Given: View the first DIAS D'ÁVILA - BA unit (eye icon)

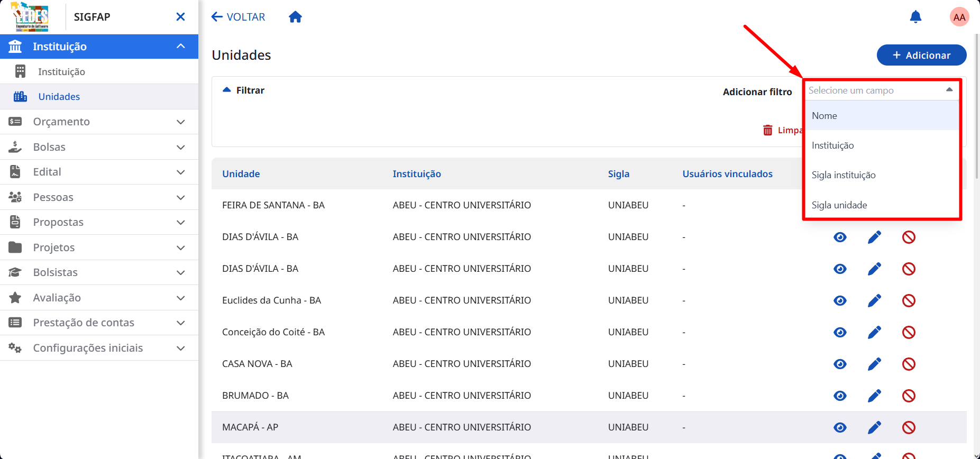Looking at the screenshot, I should (840, 237).
